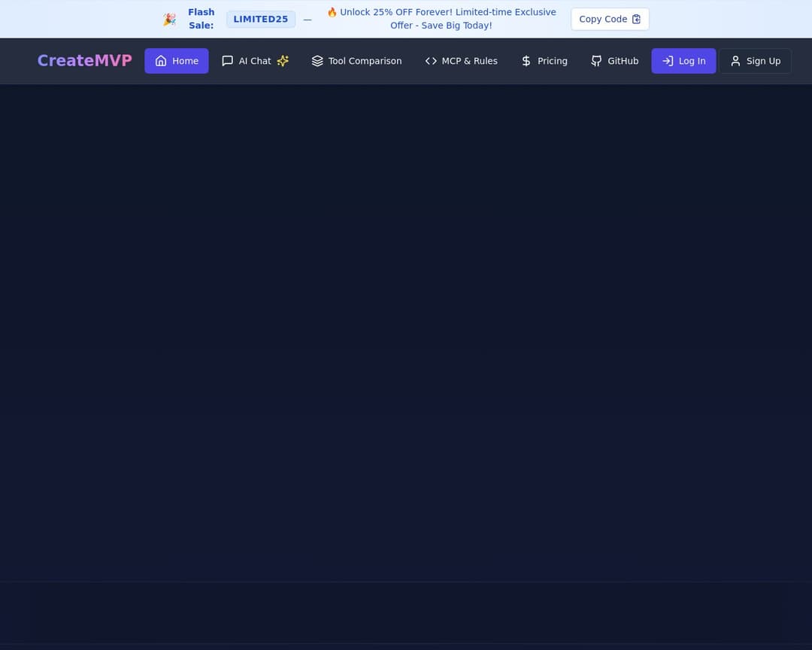Click the code brackets MCP icon
The width and height of the screenshot is (812, 650).
click(x=431, y=61)
